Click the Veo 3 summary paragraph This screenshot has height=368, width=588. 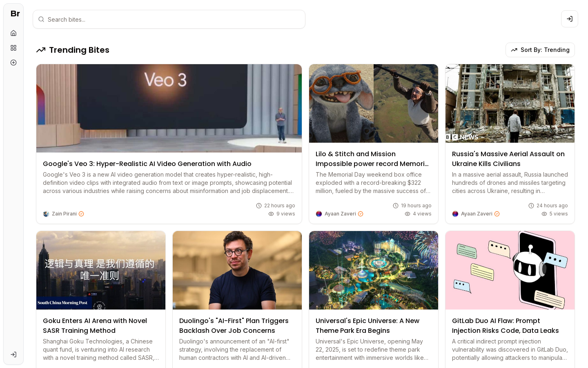tap(168, 183)
